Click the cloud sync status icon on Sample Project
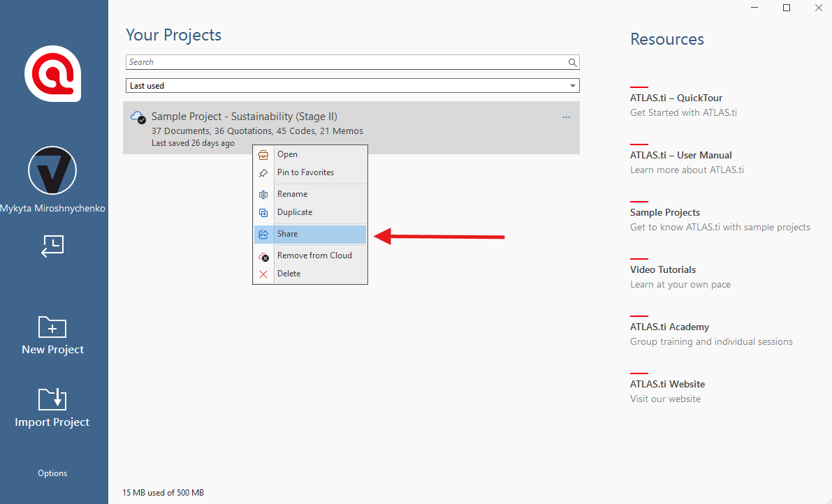 tap(138, 117)
